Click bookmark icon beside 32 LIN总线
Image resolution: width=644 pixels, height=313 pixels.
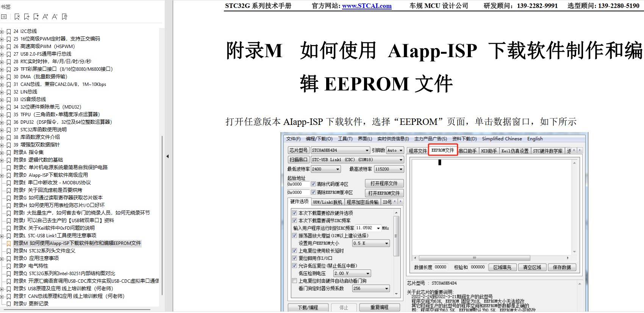(9, 92)
